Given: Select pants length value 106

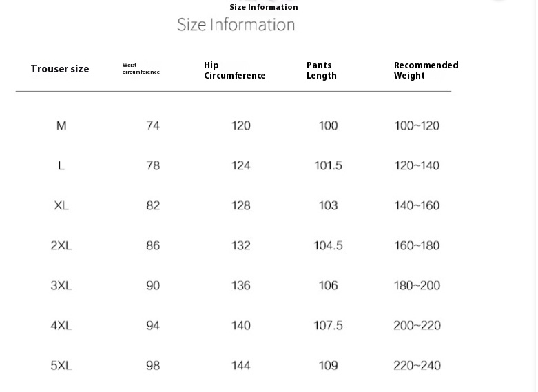Looking at the screenshot, I should click(x=329, y=286).
